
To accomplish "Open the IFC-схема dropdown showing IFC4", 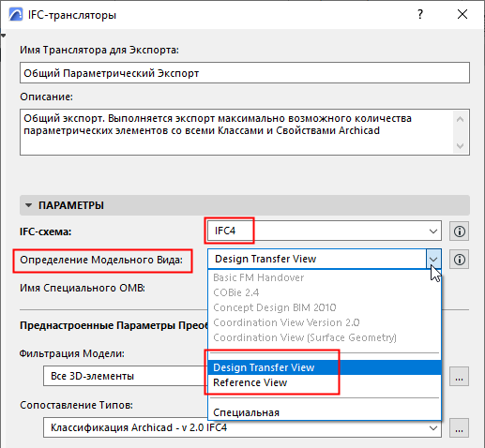I will point(325,231).
